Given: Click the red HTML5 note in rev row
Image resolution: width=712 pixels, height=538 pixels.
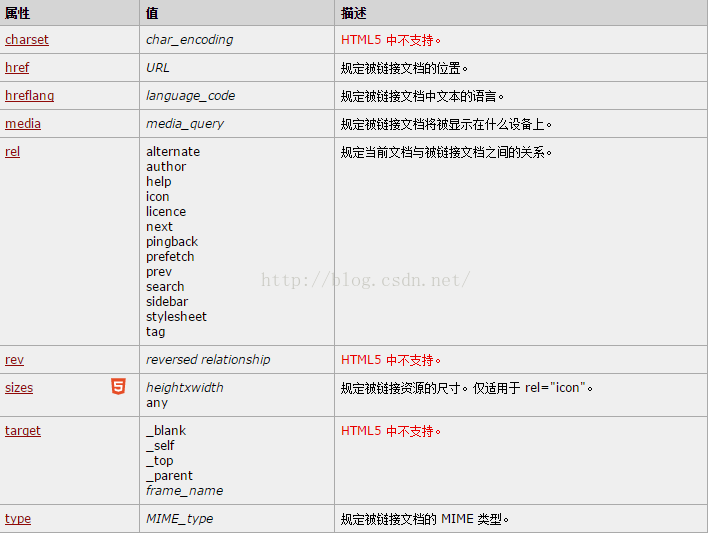Looking at the screenshot, I should coord(391,360).
